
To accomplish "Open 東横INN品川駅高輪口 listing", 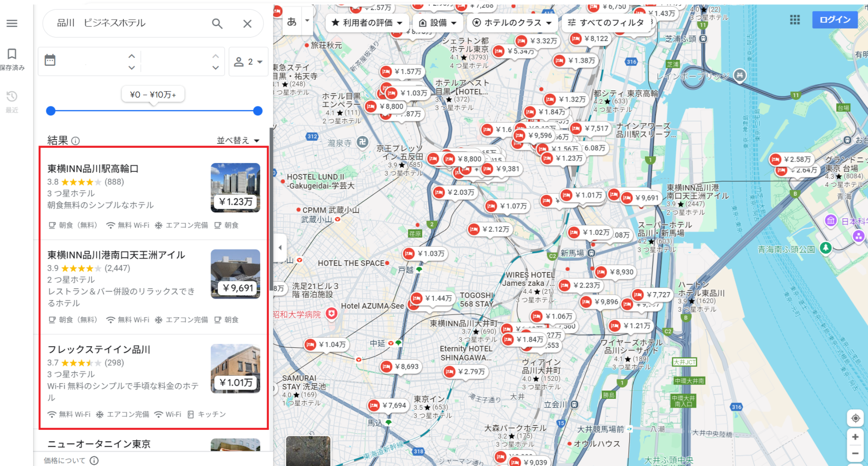I will click(153, 196).
